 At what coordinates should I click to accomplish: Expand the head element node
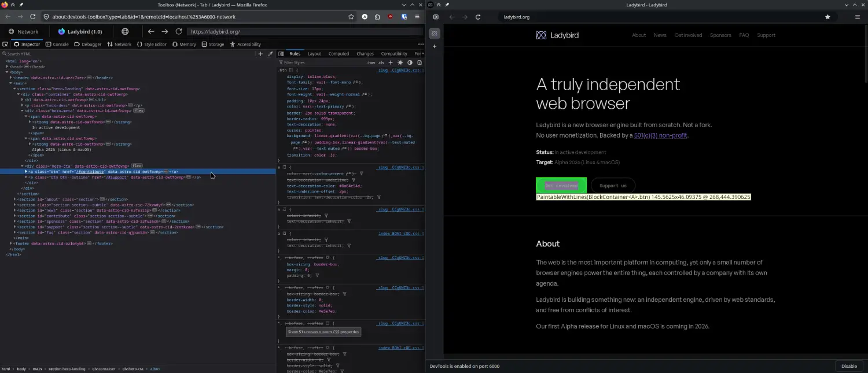point(8,67)
